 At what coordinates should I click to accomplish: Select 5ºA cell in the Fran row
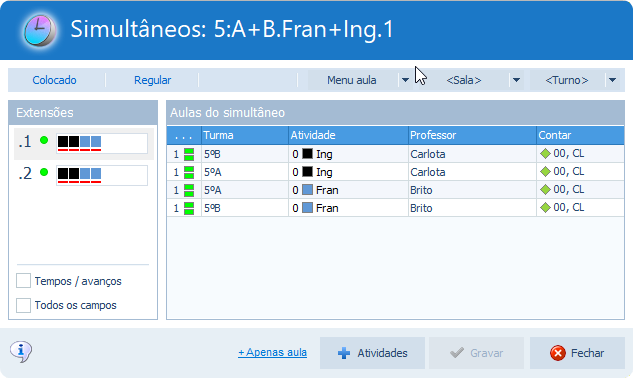click(x=245, y=190)
